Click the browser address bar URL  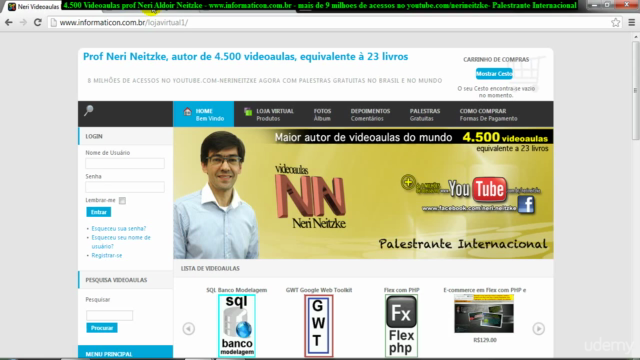[x=124, y=22]
